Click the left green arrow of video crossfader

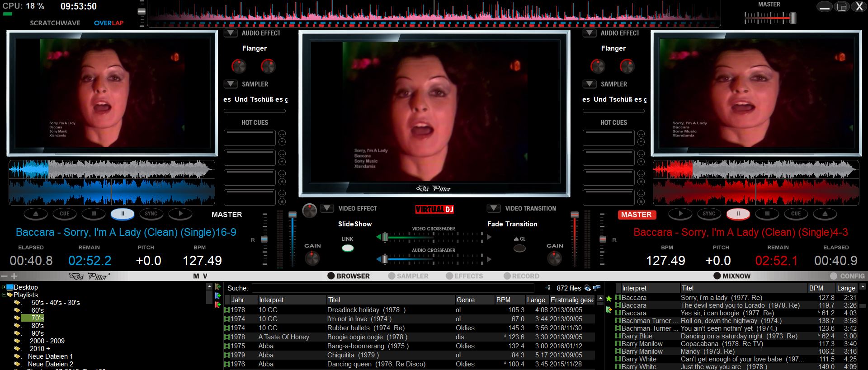379,237
